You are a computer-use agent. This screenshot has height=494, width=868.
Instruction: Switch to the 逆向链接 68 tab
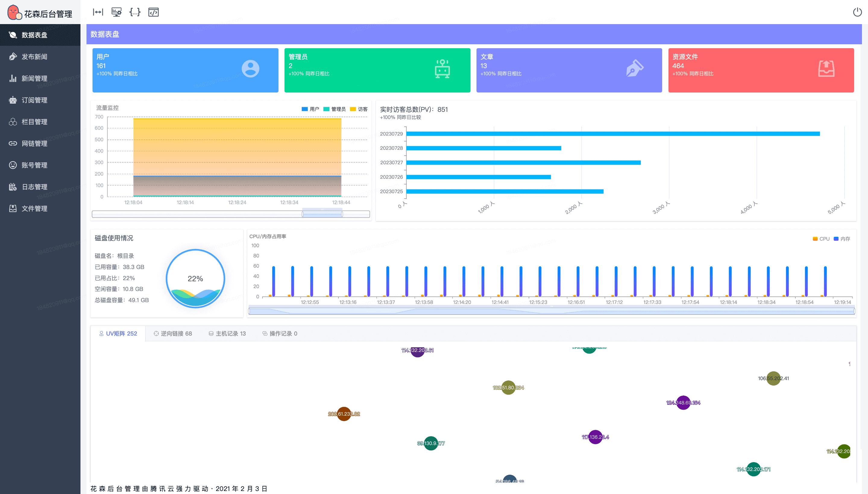click(x=173, y=333)
